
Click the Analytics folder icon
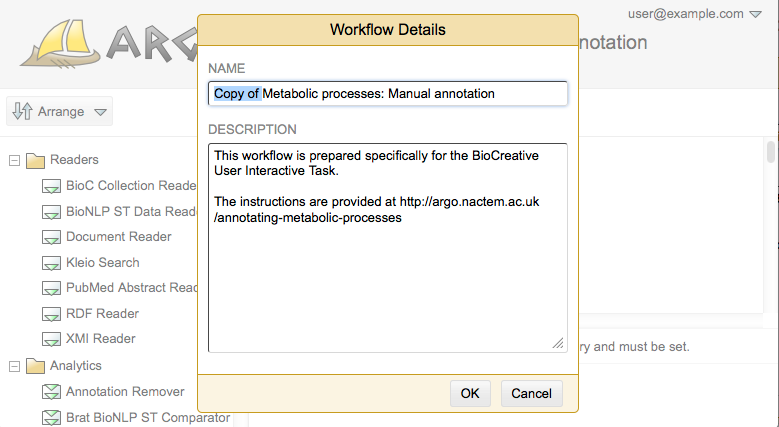(35, 366)
